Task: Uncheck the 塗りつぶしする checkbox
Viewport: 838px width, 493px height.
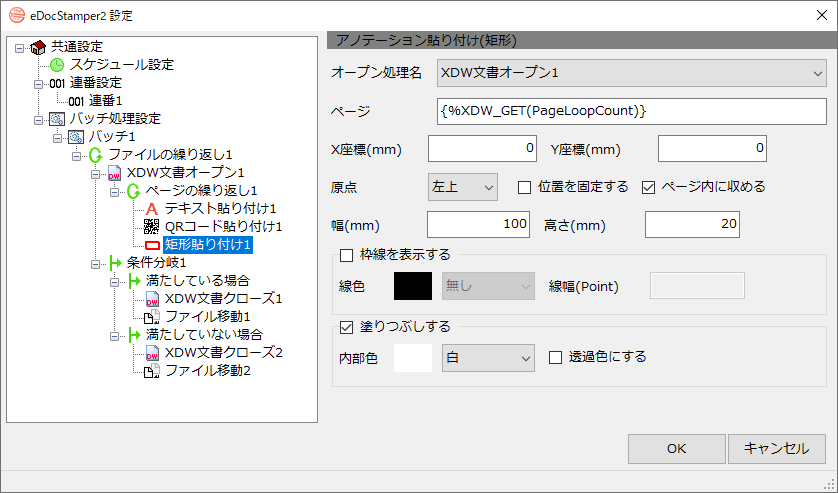Action: click(346, 327)
